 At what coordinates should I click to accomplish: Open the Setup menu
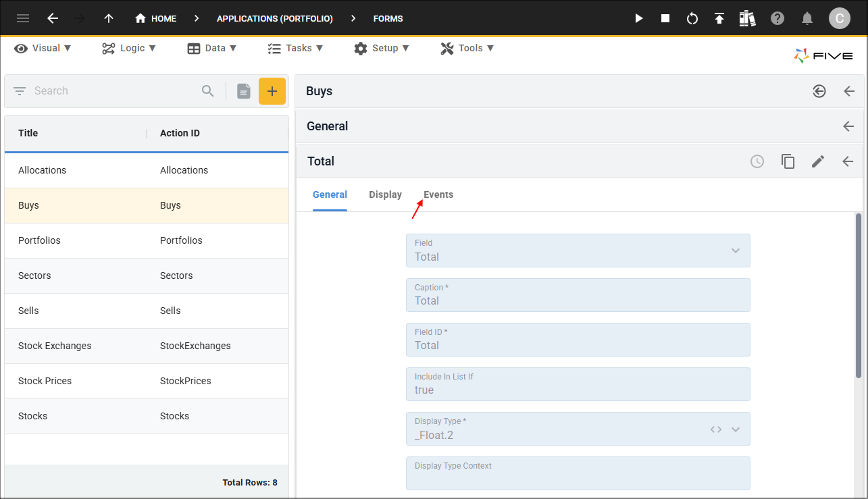[x=382, y=48]
